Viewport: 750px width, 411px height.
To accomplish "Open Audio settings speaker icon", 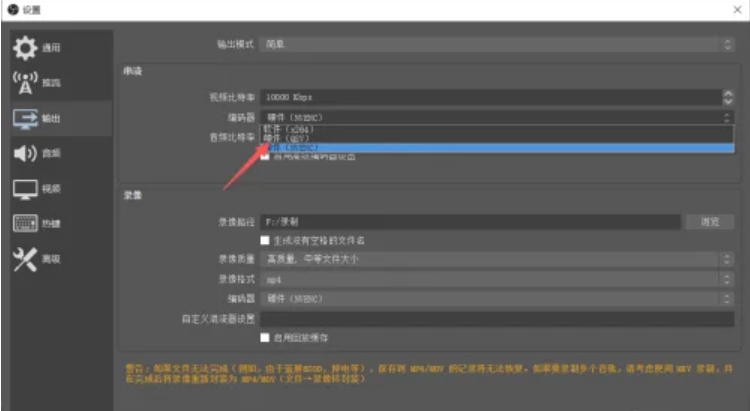I will (x=25, y=154).
